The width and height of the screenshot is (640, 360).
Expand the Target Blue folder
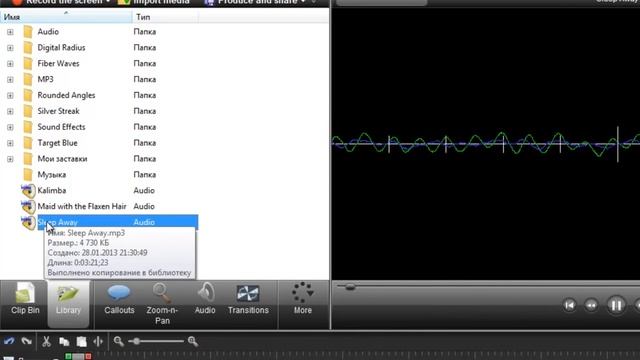click(x=10, y=143)
